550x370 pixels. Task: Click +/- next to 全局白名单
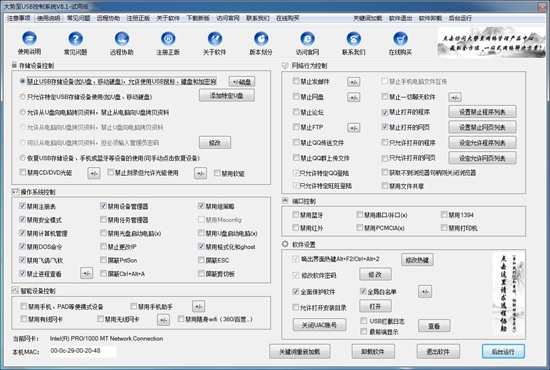point(425,291)
